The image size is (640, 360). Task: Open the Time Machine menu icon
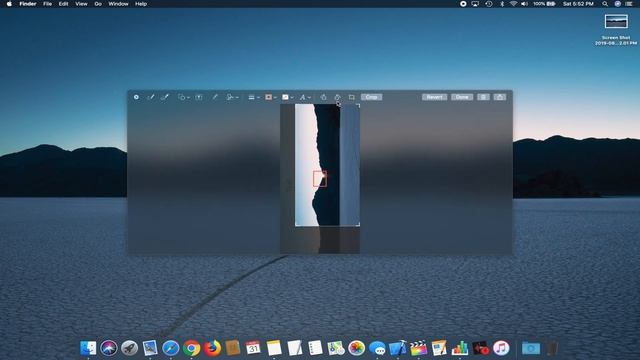(x=489, y=4)
